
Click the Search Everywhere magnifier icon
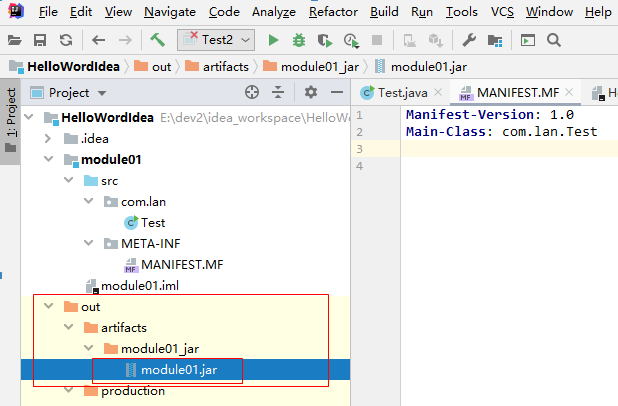(x=554, y=40)
